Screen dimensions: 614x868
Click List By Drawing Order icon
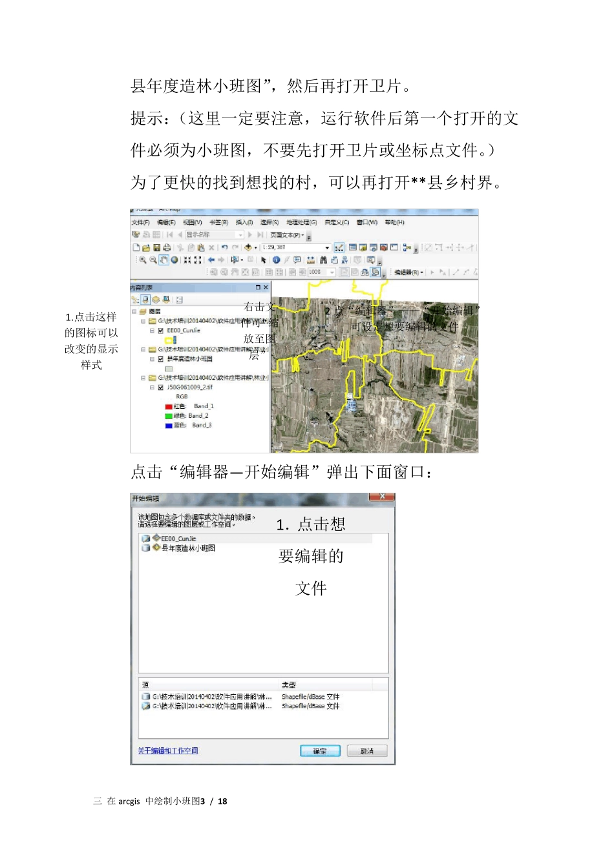click(135, 300)
